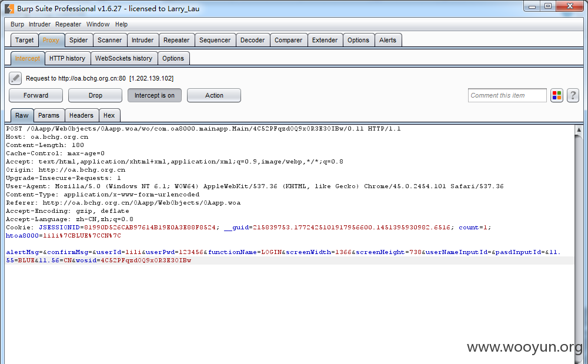Select the Raw view tab
The height and width of the screenshot is (364, 588).
tap(22, 115)
